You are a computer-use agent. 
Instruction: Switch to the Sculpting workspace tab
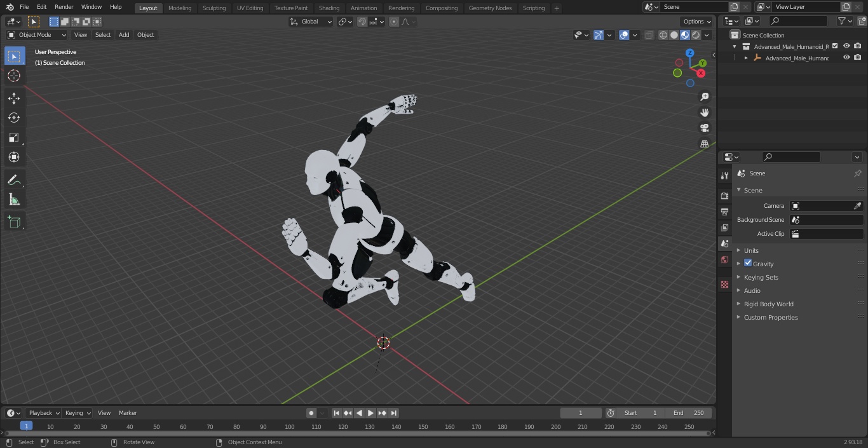[214, 8]
